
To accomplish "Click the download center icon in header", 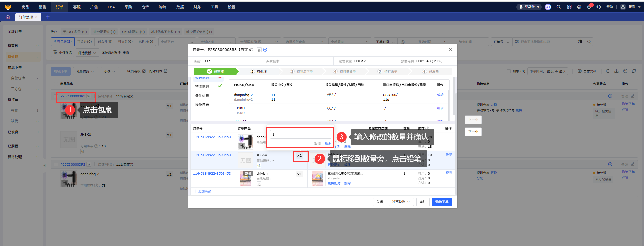I will point(579,7).
